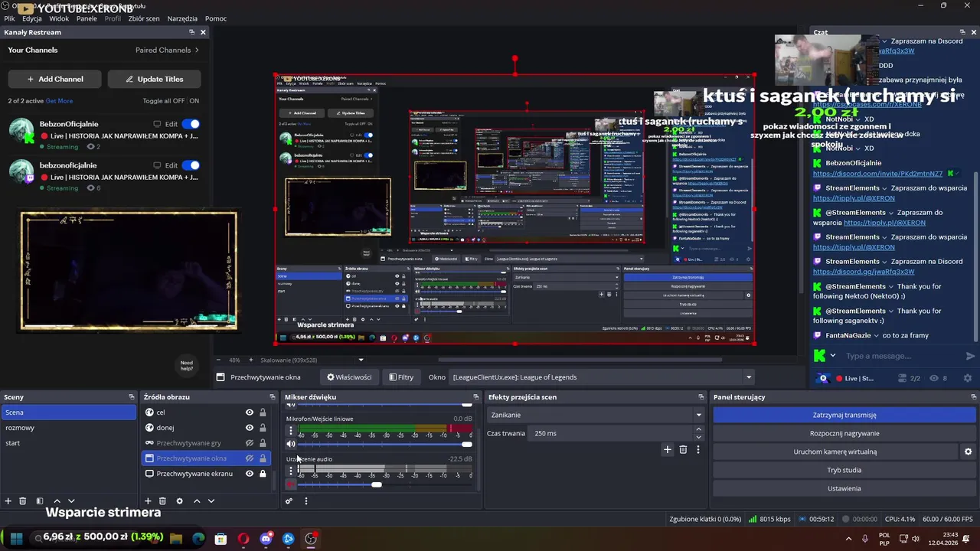Move selected source down in list
The width and height of the screenshot is (980, 551).
coord(211,501)
